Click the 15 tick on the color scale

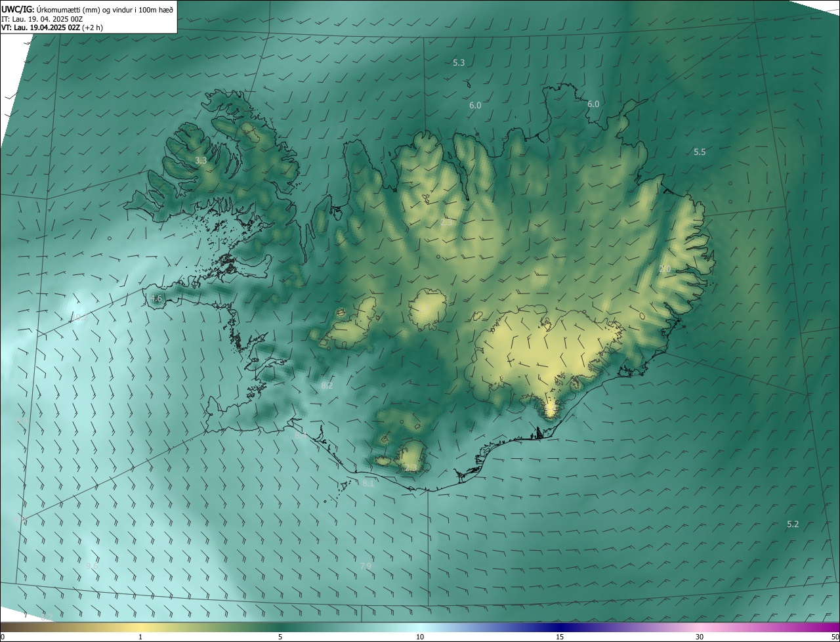[x=560, y=637]
